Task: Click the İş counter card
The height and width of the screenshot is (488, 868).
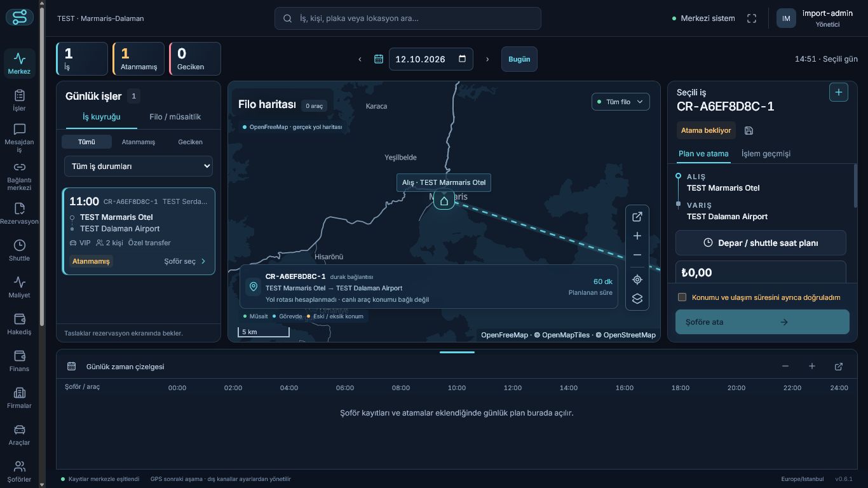Action: [x=82, y=59]
